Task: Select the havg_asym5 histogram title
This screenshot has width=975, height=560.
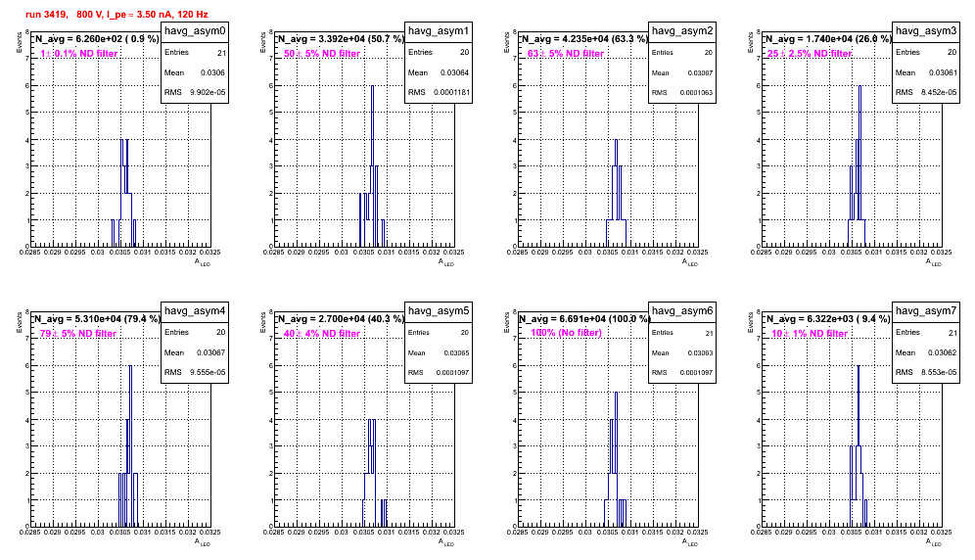Action: 439,310
